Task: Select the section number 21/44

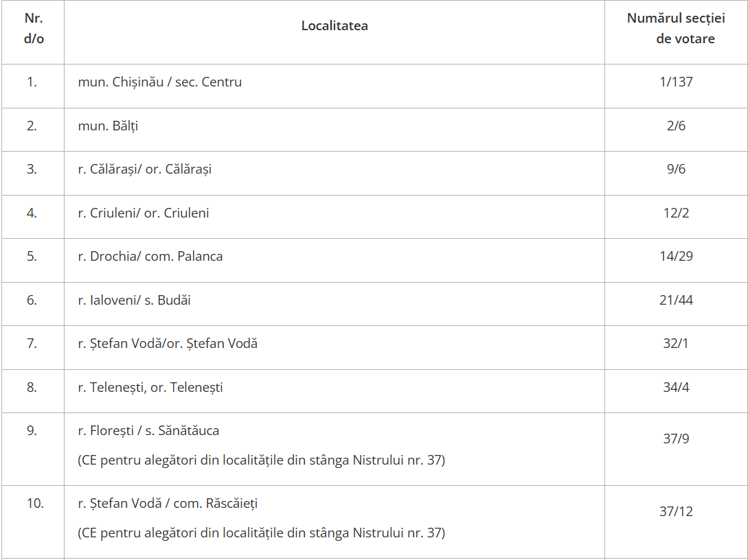Action: 676,301
